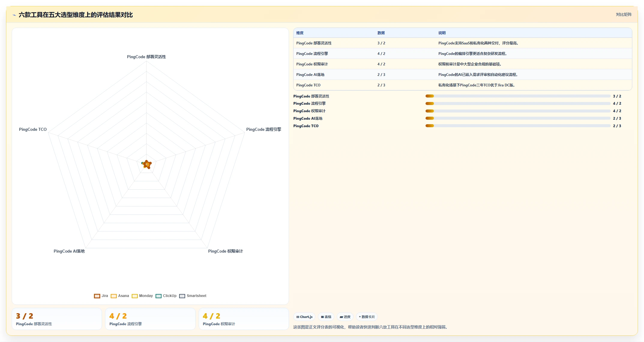This screenshot has height=342, width=644.
Task: Click the 说明 column header
Action: [x=442, y=33]
